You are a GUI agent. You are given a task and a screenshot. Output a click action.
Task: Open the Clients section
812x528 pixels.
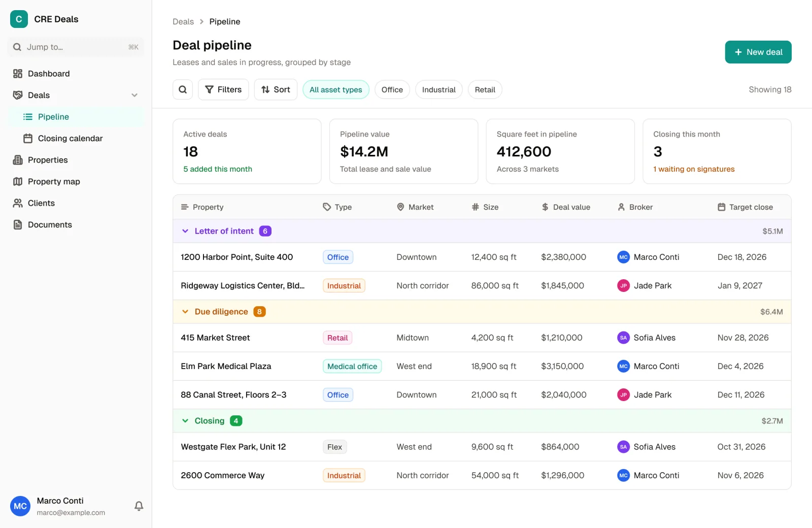[76, 203]
